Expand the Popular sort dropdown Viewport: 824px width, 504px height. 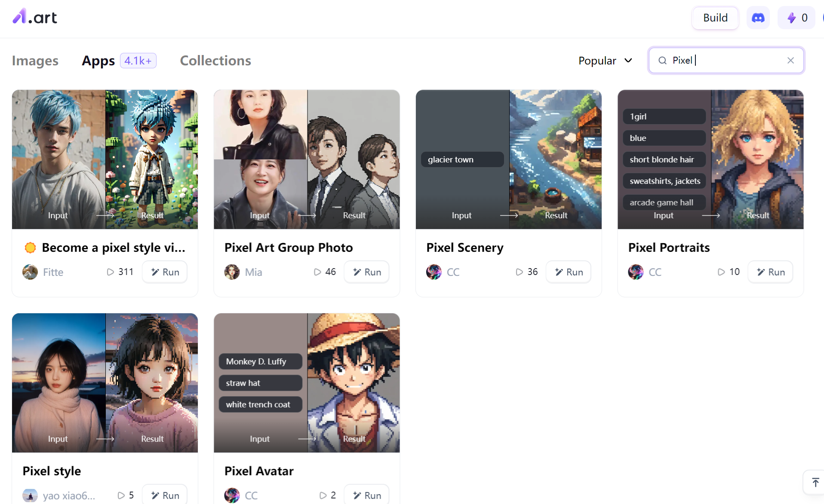(605, 61)
